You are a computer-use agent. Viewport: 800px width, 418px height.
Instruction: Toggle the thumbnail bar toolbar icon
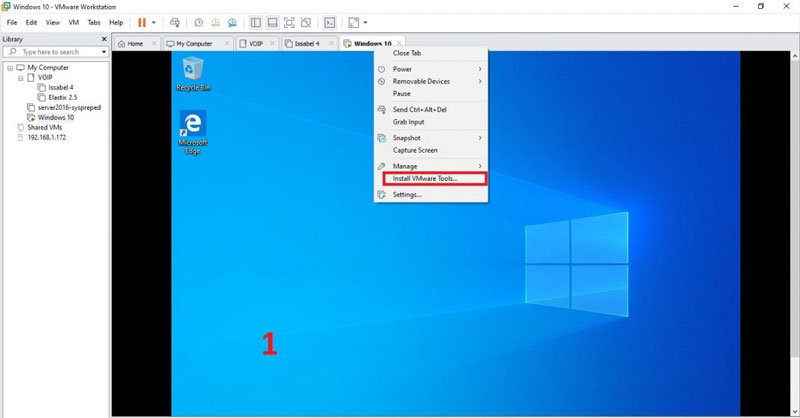(272, 22)
